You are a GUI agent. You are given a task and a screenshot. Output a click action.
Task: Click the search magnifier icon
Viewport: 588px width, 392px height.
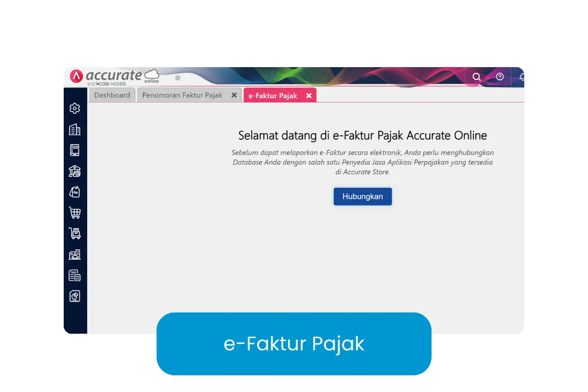476,77
